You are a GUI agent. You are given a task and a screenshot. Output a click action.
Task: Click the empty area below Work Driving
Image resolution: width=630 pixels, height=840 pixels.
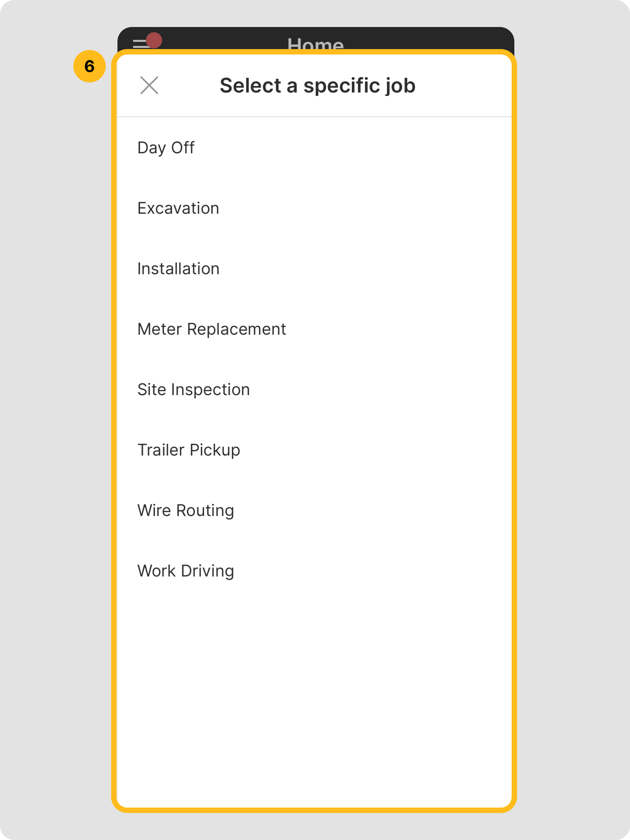click(x=314, y=684)
